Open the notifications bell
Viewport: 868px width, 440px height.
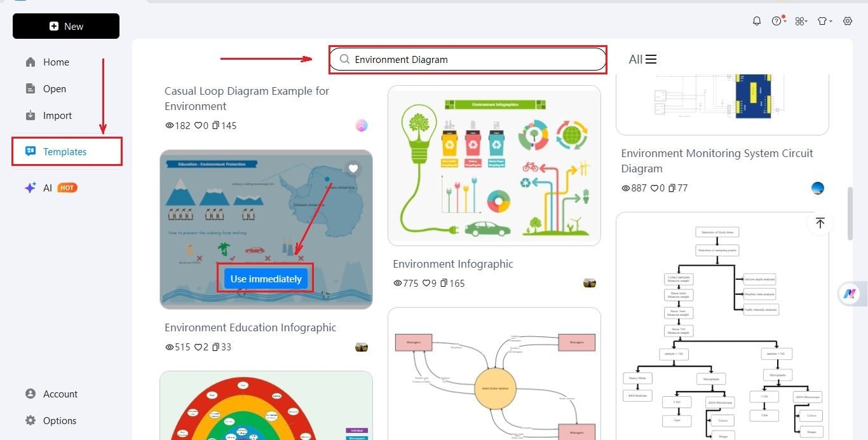(757, 20)
